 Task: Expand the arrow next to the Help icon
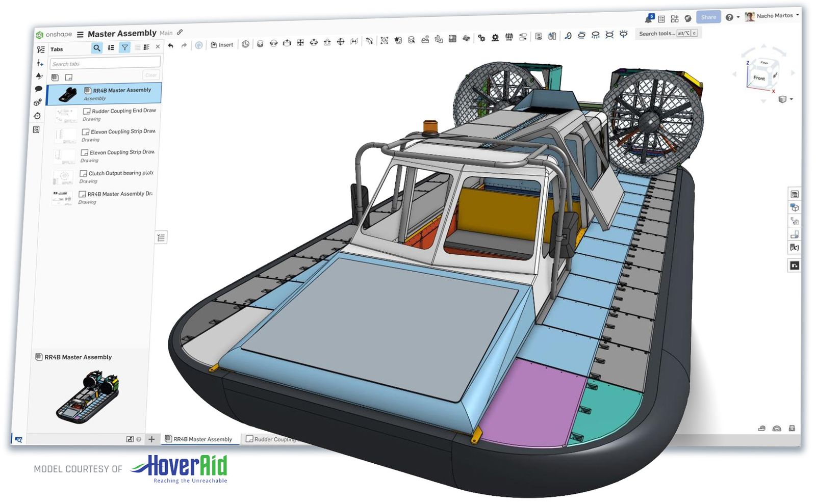[737, 17]
